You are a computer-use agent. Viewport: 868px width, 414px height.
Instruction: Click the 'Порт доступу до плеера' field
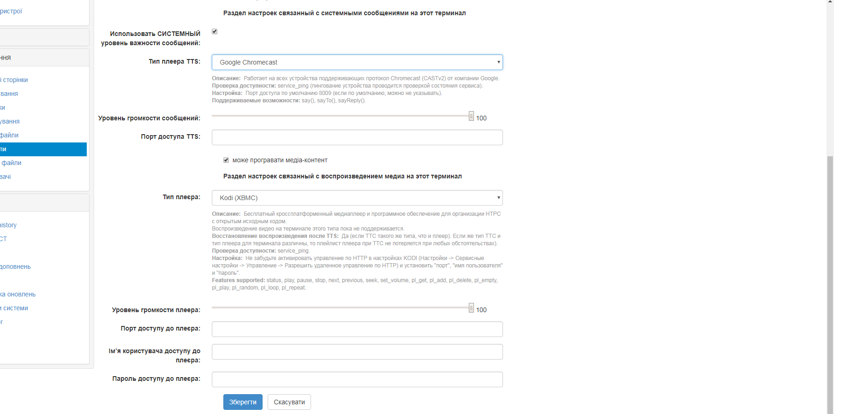[357, 329]
